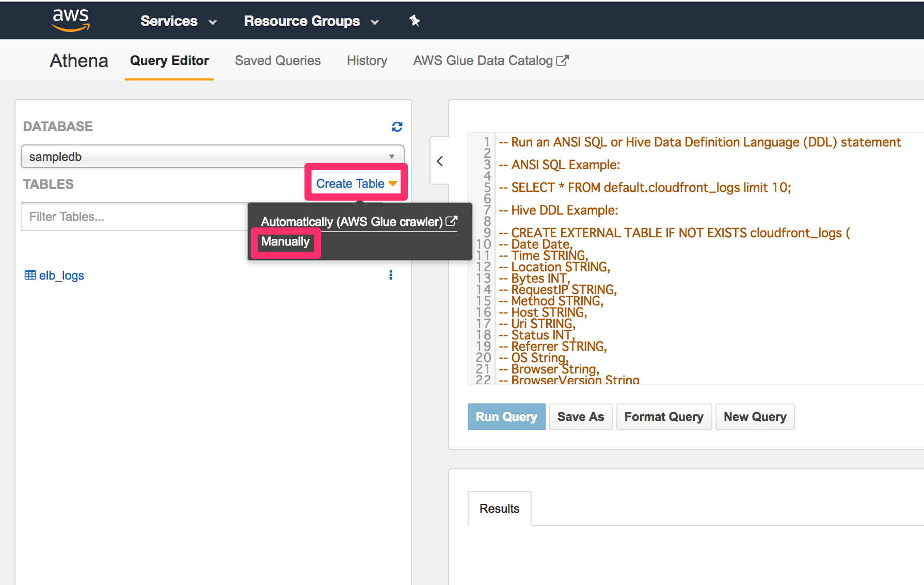Screen dimensions: 924x585
Task: Click the external link icon on AWS Glue Data Catalog
Action: coord(563,60)
